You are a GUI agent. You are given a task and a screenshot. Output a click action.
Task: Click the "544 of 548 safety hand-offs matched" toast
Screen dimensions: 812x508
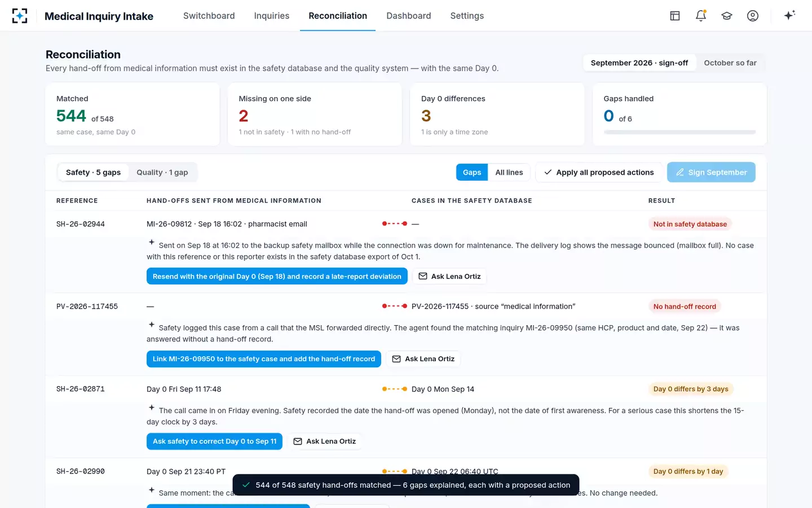pyautogui.click(x=406, y=485)
